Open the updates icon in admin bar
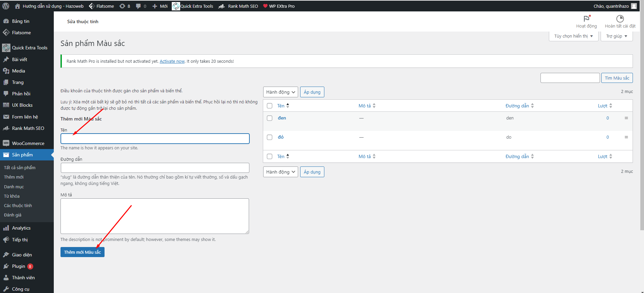Screen dimensions: 644x293 click(x=122, y=6)
